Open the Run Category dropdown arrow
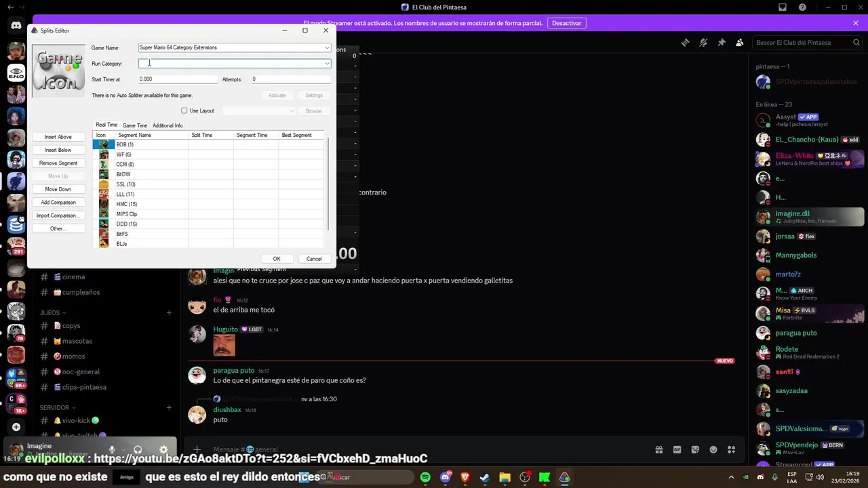This screenshot has width=868, height=488. 327,64
